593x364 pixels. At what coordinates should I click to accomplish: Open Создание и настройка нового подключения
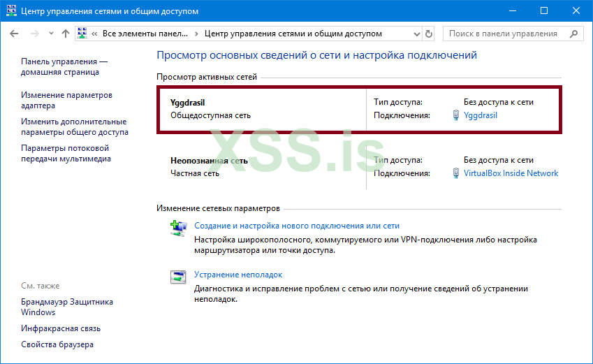click(x=297, y=226)
